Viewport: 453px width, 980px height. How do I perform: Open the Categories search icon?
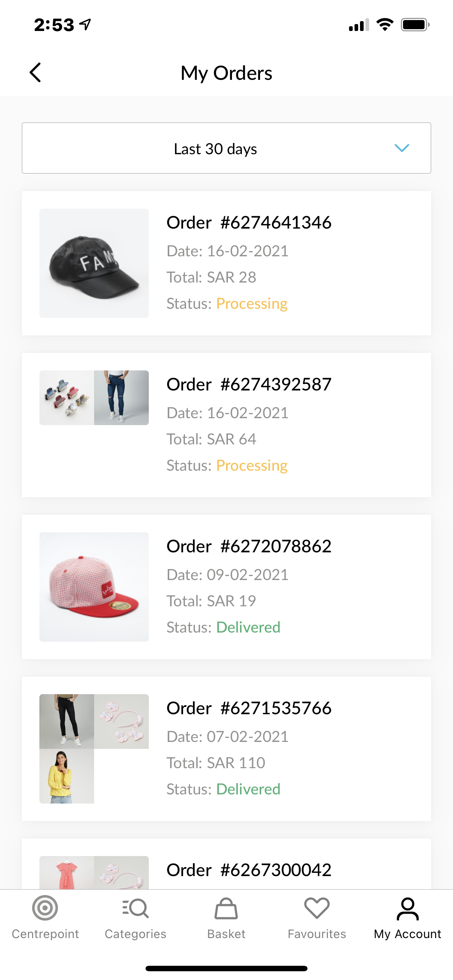[136, 909]
